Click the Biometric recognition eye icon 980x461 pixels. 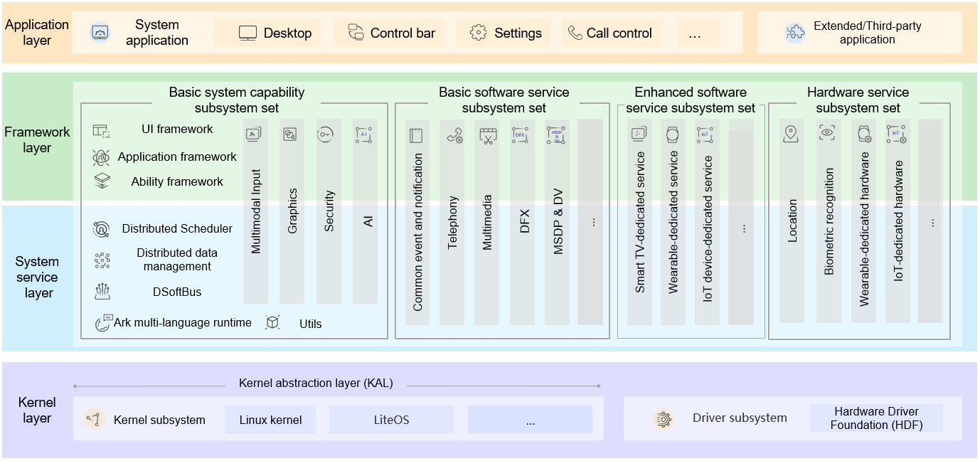pyautogui.click(x=826, y=132)
